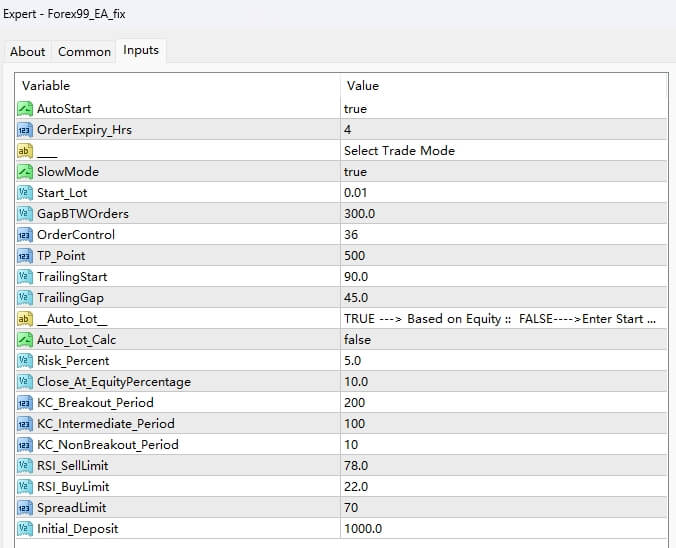Viewport: 676px width, 548px height.
Task: Click the string icon beside __Auto_Lot__
Action: pyautogui.click(x=25, y=319)
